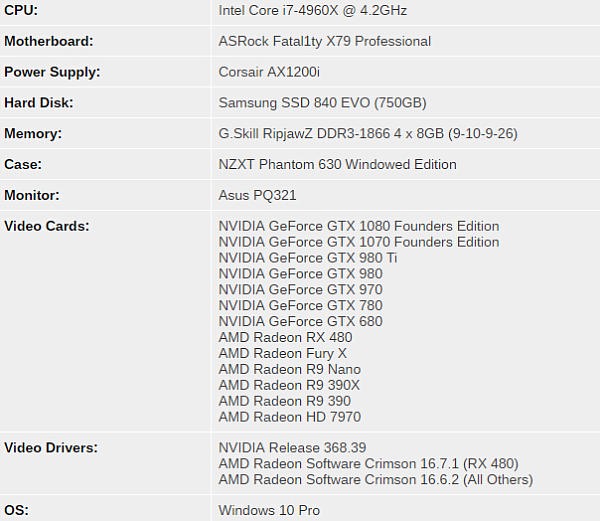
Task: Click the AMD Radeon Fury X line
Action: tap(282, 353)
